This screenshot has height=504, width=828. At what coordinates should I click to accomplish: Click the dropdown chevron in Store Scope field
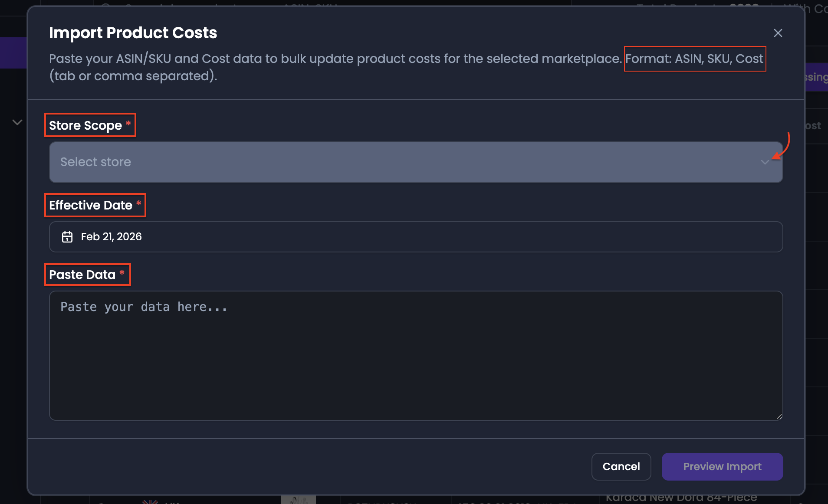(765, 162)
